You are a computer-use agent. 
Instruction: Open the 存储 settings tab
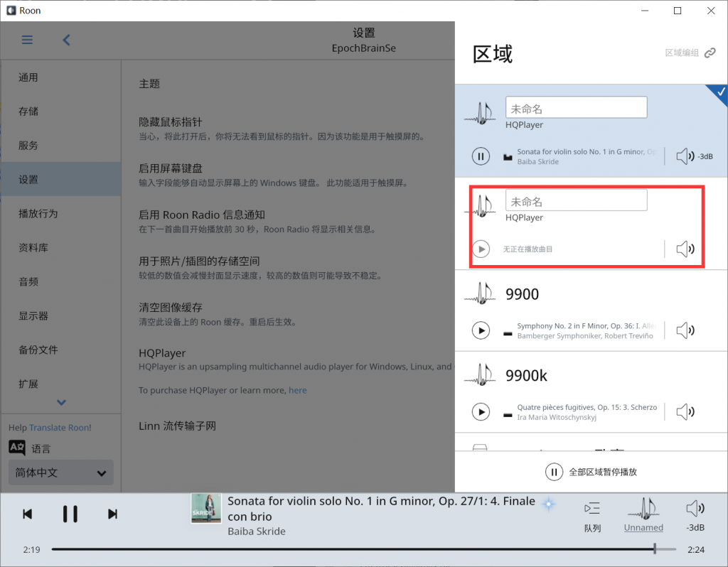click(x=28, y=112)
